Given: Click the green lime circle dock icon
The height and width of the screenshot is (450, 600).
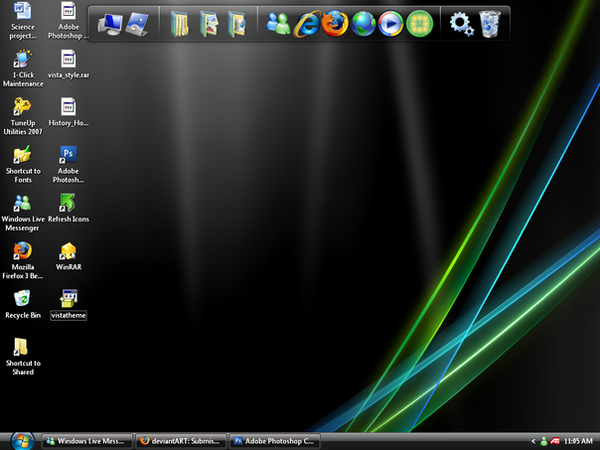Looking at the screenshot, I should [419, 24].
